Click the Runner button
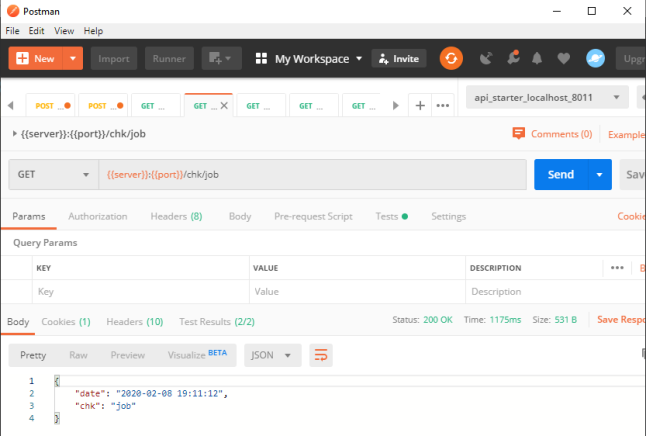 [169, 59]
